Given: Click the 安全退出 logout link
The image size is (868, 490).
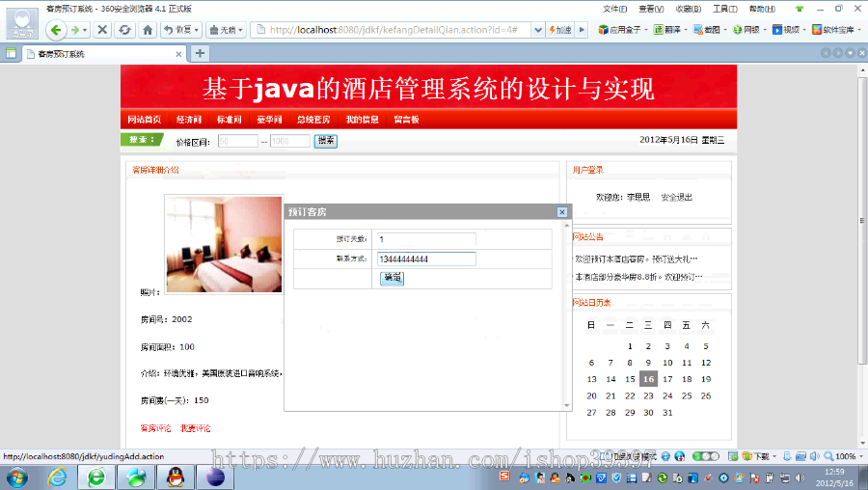Looking at the screenshot, I should (676, 197).
